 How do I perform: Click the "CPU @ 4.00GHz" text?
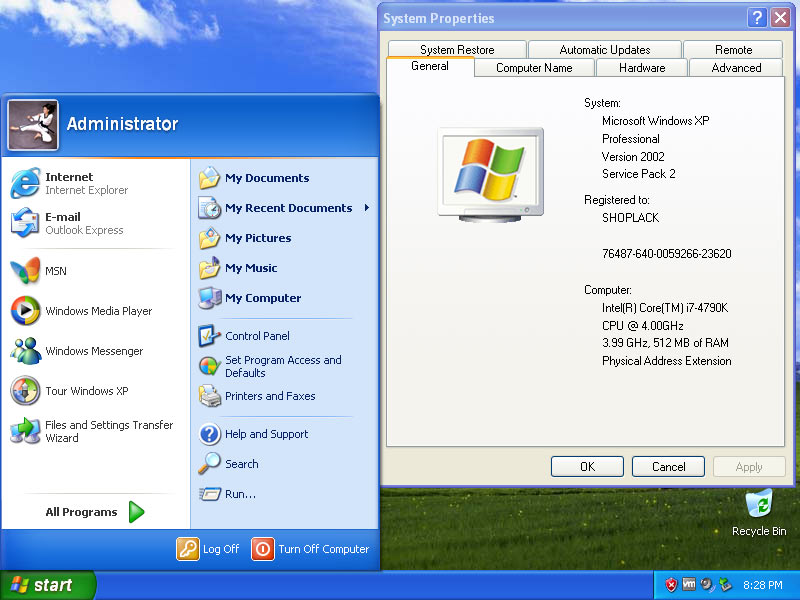point(643,326)
